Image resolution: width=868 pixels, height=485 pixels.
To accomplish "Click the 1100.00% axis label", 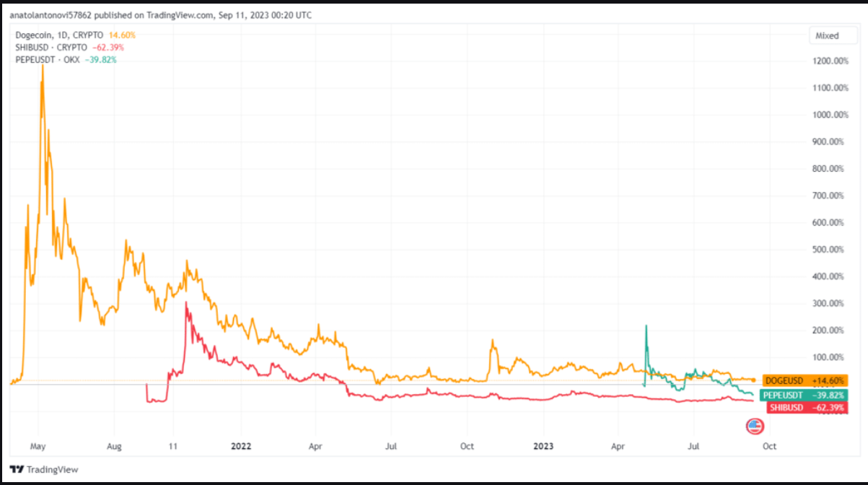I will click(831, 88).
